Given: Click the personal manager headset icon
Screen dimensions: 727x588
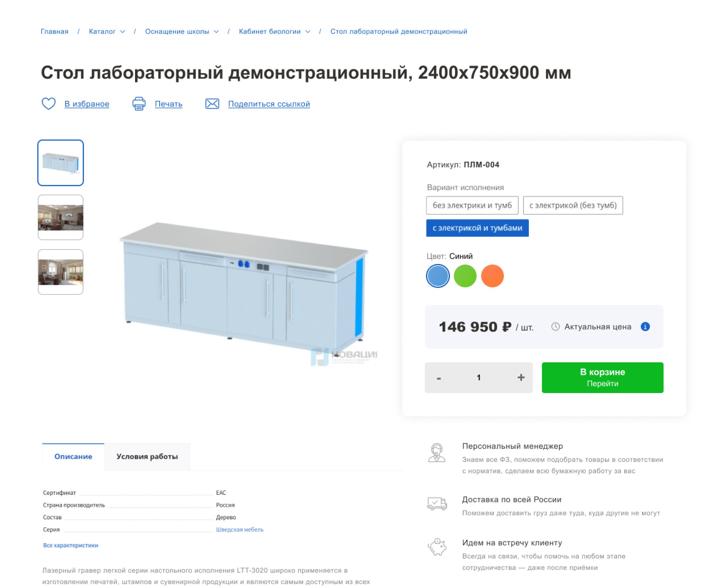Looking at the screenshot, I should 437,453.
